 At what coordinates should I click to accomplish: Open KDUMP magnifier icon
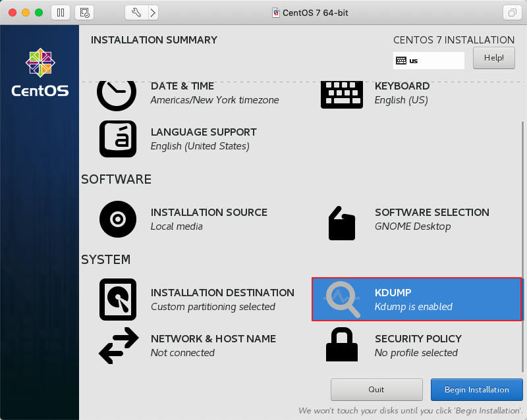342,300
